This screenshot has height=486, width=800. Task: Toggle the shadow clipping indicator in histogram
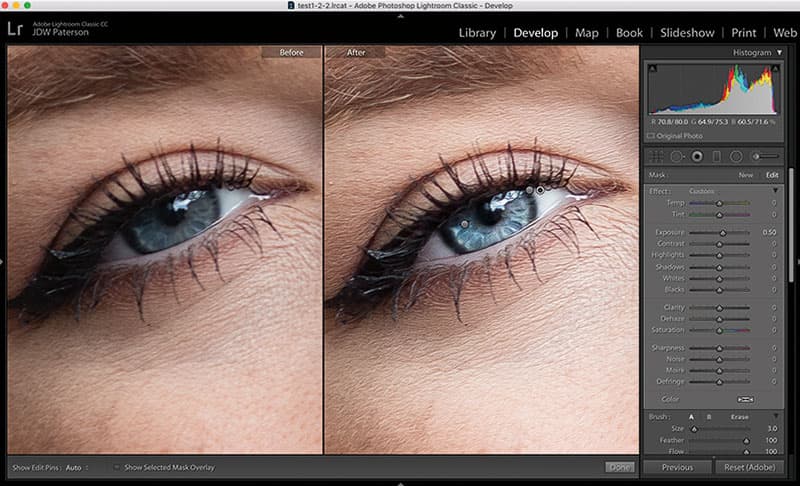653,68
